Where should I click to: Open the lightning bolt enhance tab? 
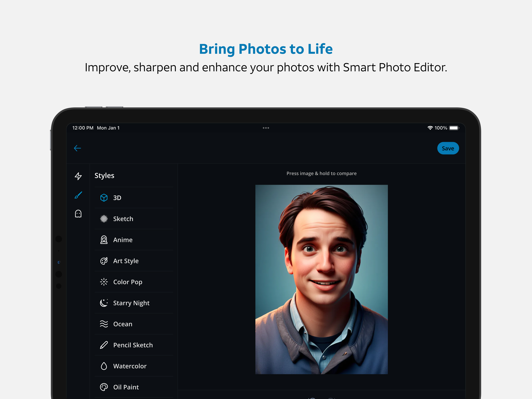click(x=78, y=176)
